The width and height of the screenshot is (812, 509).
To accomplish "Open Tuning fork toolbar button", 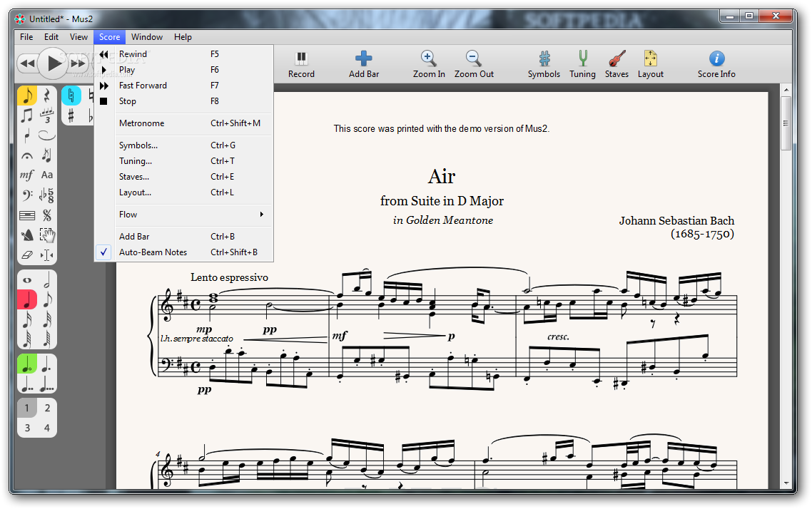I will (582, 65).
